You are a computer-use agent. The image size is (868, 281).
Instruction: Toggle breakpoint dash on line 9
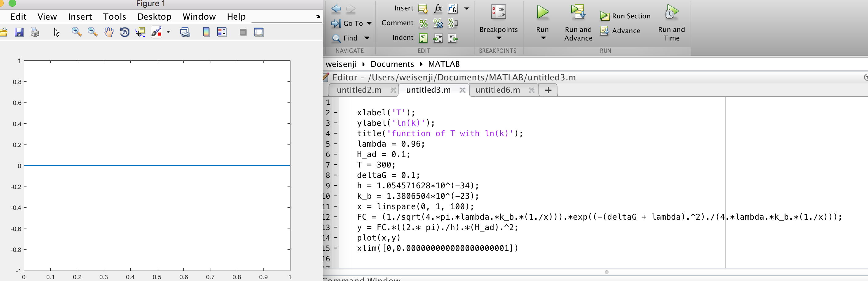click(336, 186)
